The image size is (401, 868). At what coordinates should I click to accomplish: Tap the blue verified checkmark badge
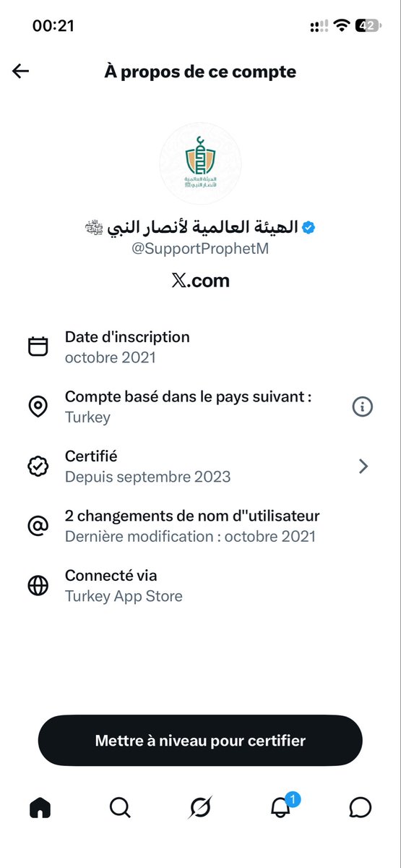(x=309, y=228)
